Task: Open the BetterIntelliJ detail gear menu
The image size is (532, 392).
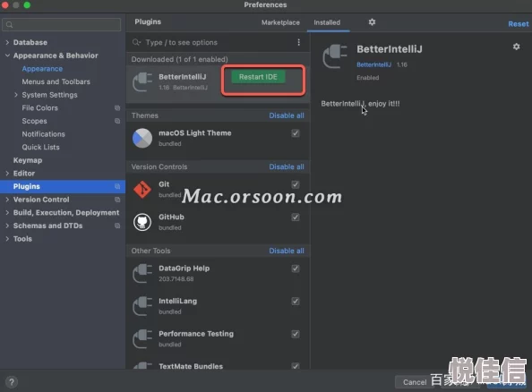Action: click(516, 47)
